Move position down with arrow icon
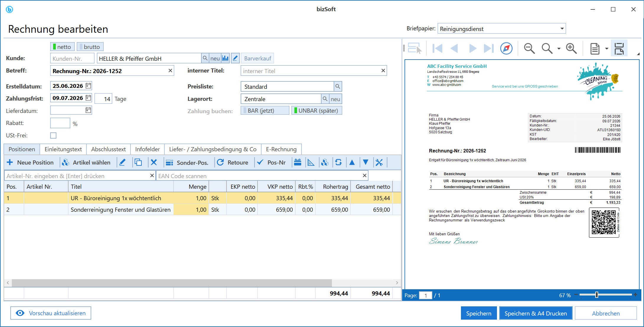The width and height of the screenshot is (644, 327). tap(366, 162)
